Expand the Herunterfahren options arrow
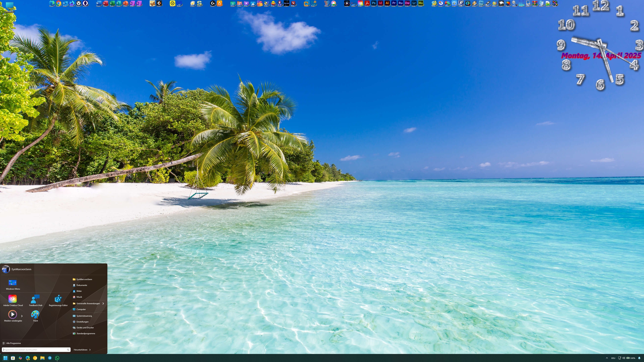 pyautogui.click(x=90, y=350)
